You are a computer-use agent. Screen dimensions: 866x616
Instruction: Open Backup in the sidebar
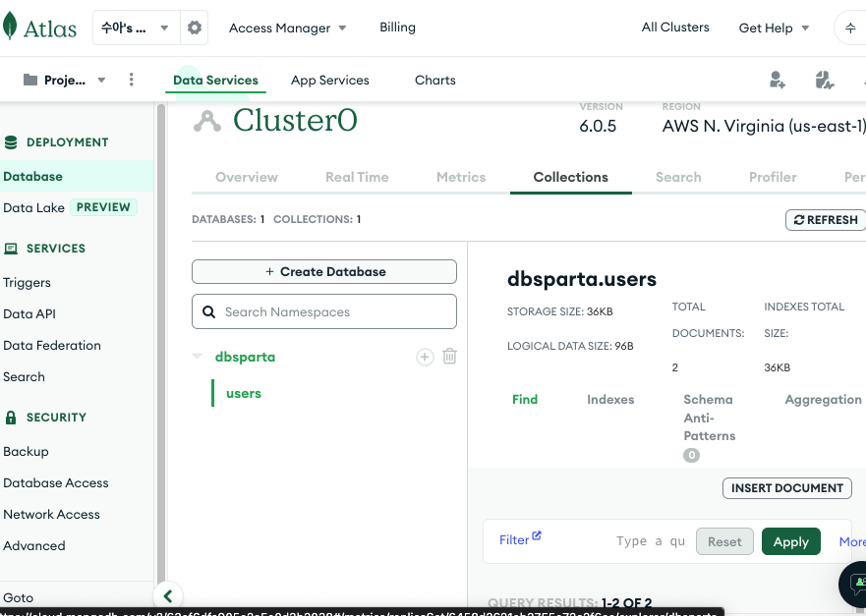tap(26, 452)
